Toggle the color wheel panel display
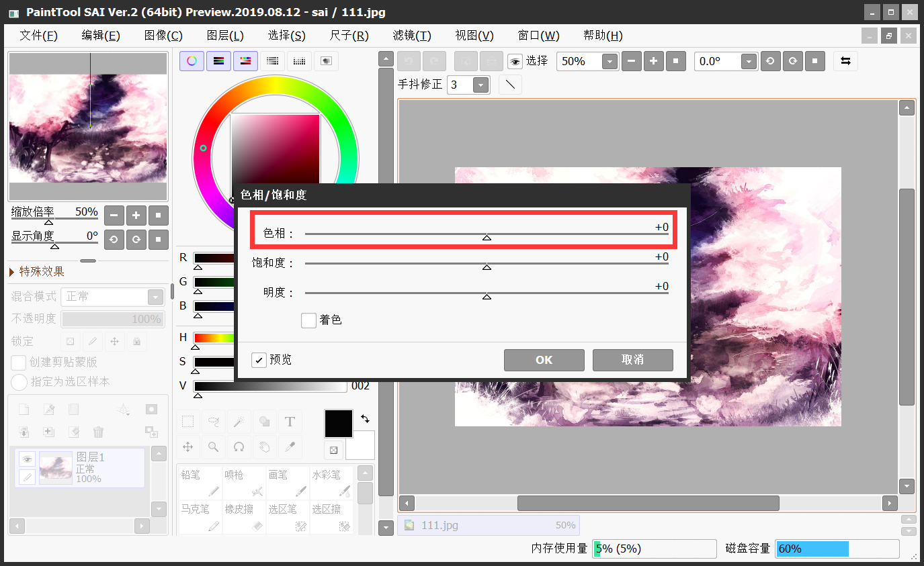The height and width of the screenshot is (566, 924). pos(192,61)
